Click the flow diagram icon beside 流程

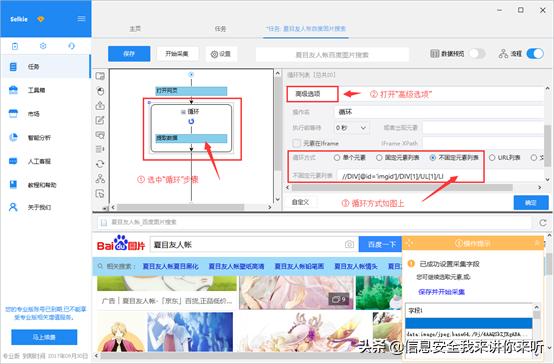[x=503, y=54]
